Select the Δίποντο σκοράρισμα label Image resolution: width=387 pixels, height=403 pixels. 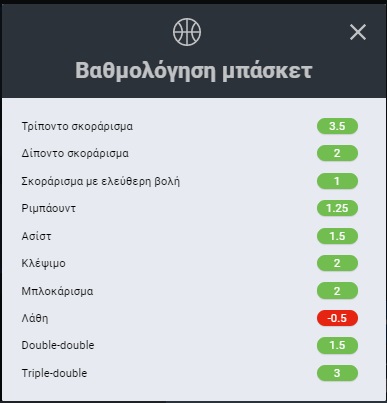point(75,153)
